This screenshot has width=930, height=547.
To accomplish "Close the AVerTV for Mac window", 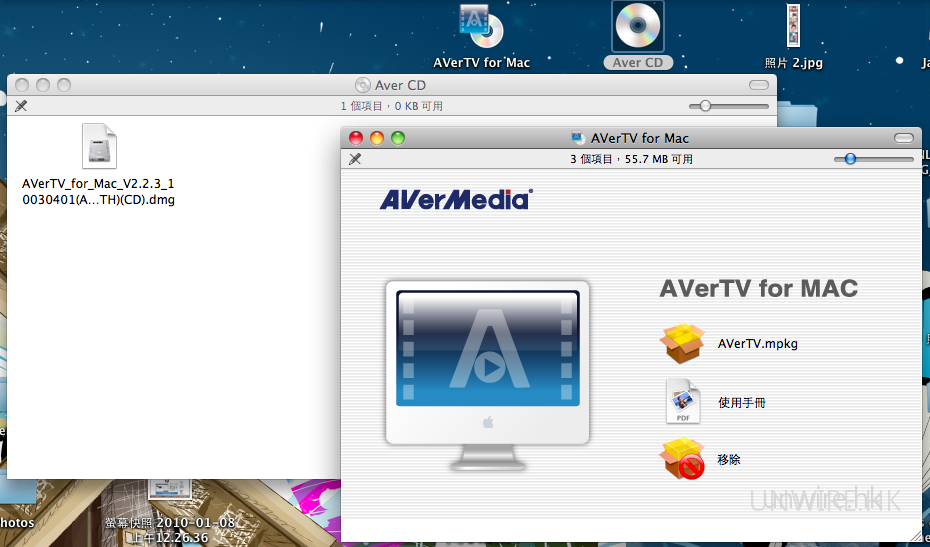I will point(355,138).
